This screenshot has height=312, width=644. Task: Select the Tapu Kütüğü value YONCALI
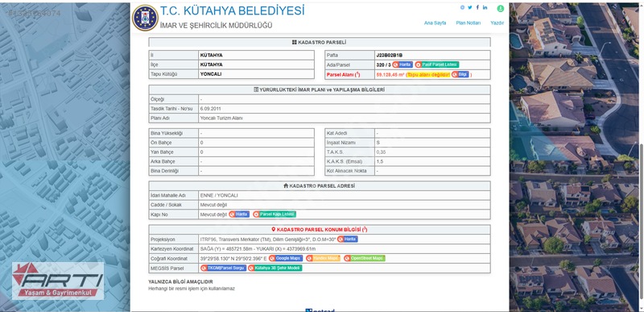211,74
